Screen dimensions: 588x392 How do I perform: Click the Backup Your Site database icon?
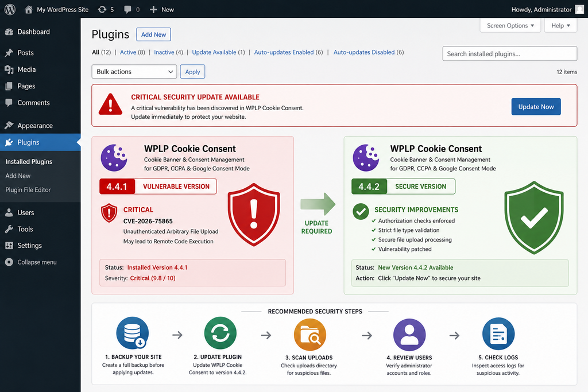click(133, 333)
